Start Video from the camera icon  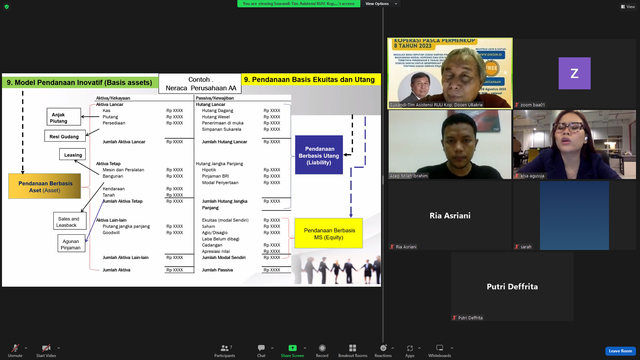point(46,350)
